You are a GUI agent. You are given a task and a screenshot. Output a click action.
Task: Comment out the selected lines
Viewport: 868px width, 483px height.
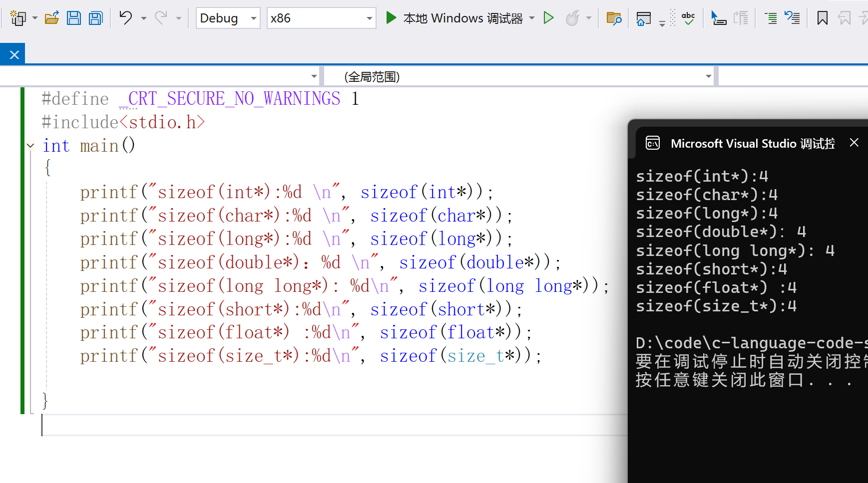point(771,18)
